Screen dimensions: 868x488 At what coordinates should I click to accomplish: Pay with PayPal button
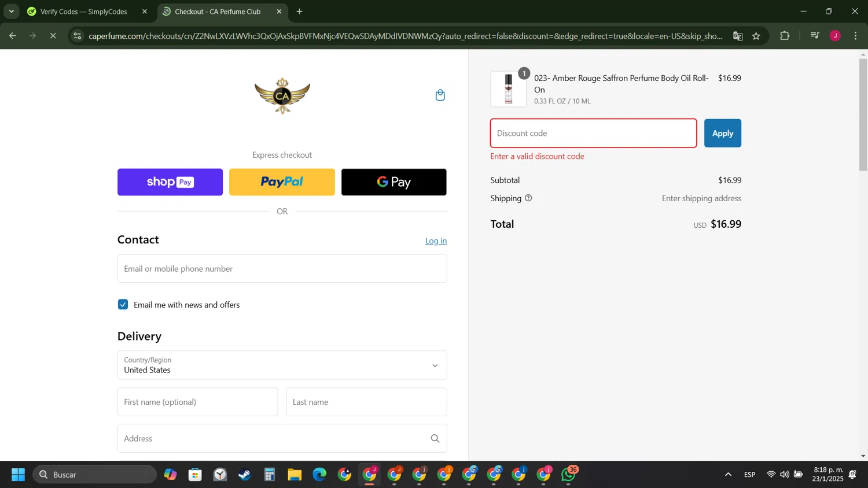coord(282,182)
